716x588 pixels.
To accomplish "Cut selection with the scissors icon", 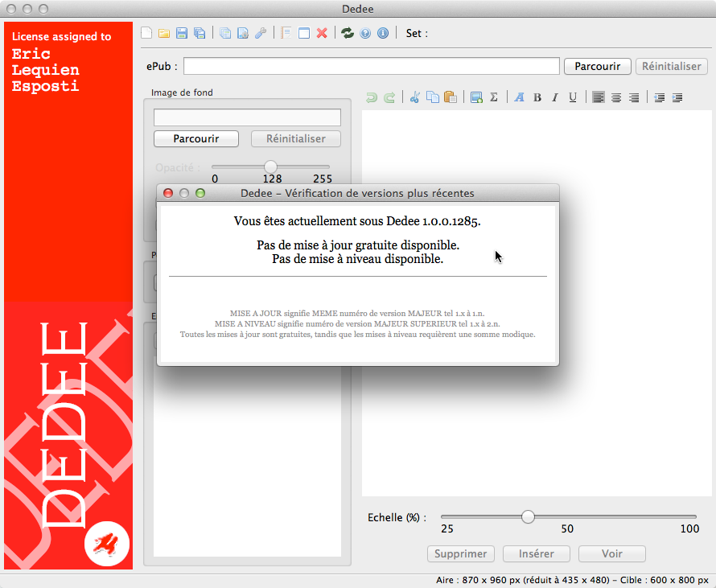I will tap(415, 97).
